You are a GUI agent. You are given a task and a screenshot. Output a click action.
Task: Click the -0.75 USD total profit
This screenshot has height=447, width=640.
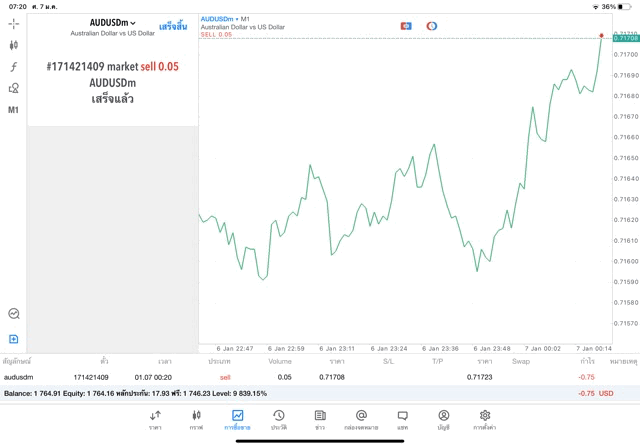point(596,394)
